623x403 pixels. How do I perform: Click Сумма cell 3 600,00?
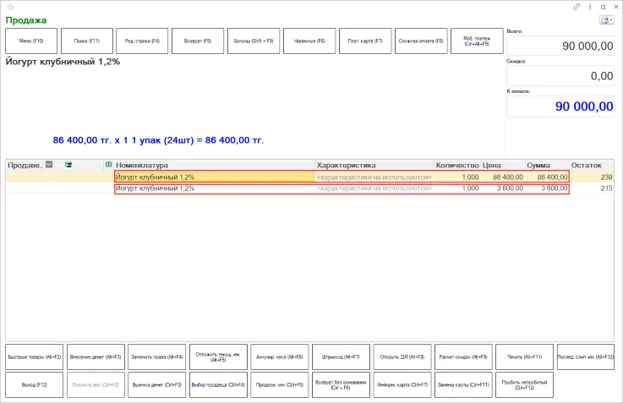coord(547,188)
